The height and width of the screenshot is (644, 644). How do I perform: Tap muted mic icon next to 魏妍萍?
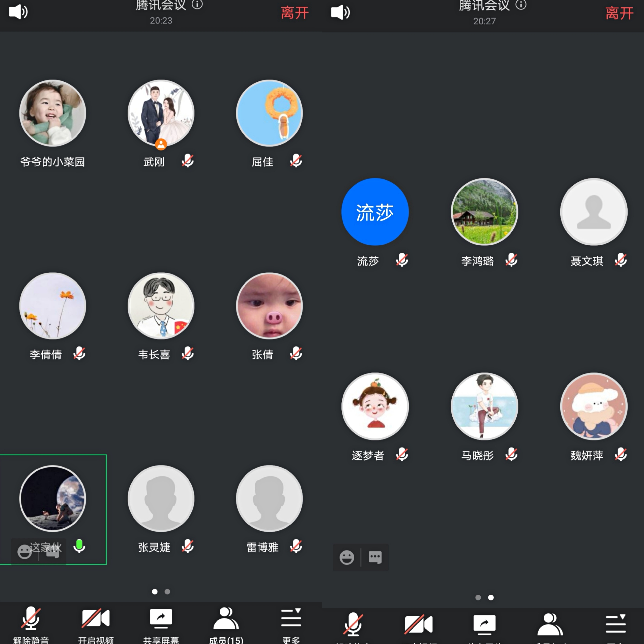(x=621, y=454)
